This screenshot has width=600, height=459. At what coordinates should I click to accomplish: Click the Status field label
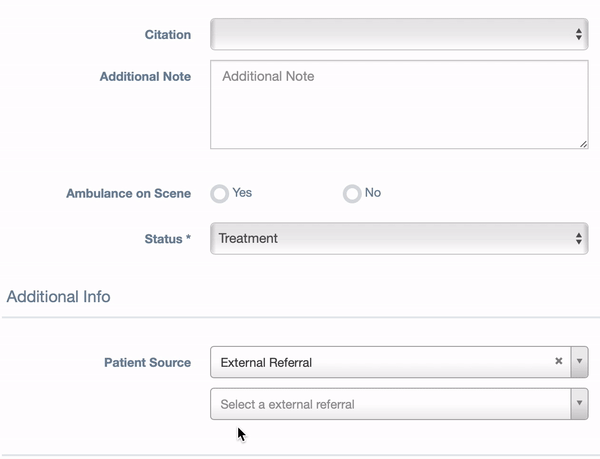168,239
